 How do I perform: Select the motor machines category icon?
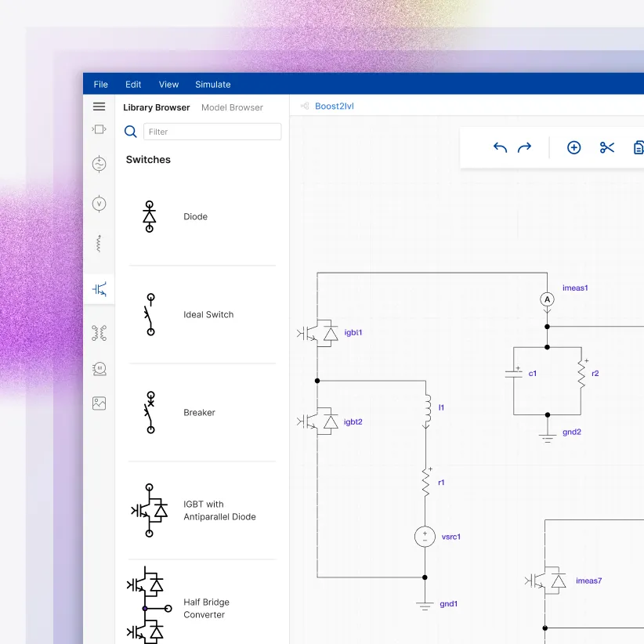tap(99, 369)
